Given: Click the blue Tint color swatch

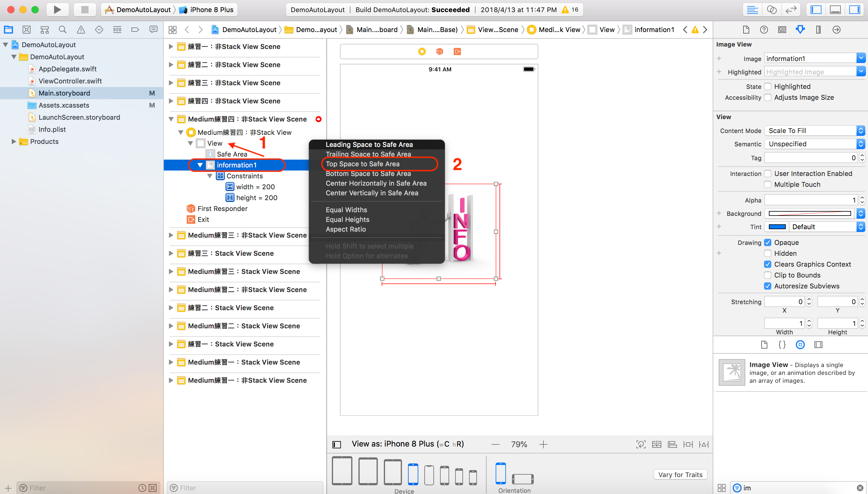Looking at the screenshot, I should [777, 227].
